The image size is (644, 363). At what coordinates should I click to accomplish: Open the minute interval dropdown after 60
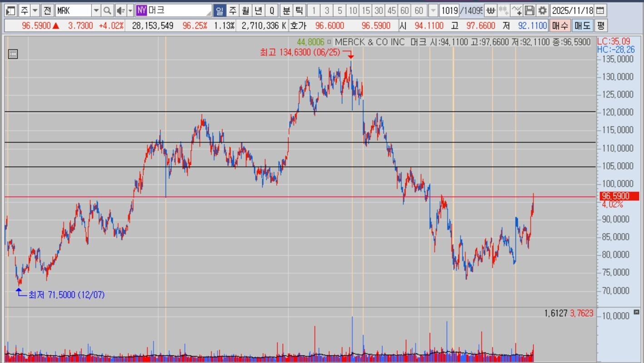pos(433,10)
